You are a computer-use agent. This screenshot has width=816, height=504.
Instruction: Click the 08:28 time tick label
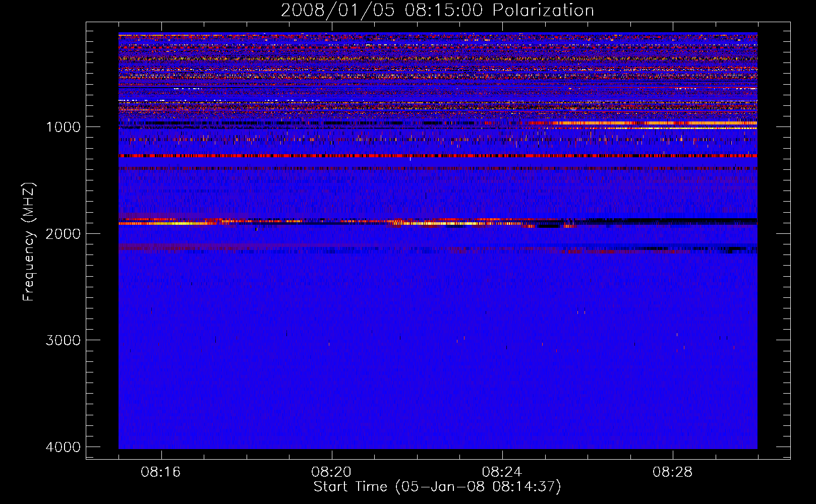click(672, 472)
